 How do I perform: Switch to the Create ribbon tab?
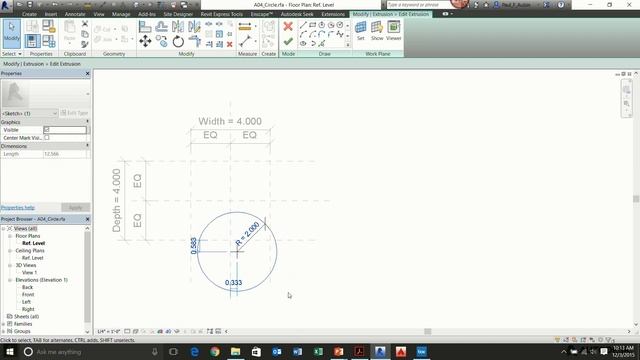tap(29, 14)
